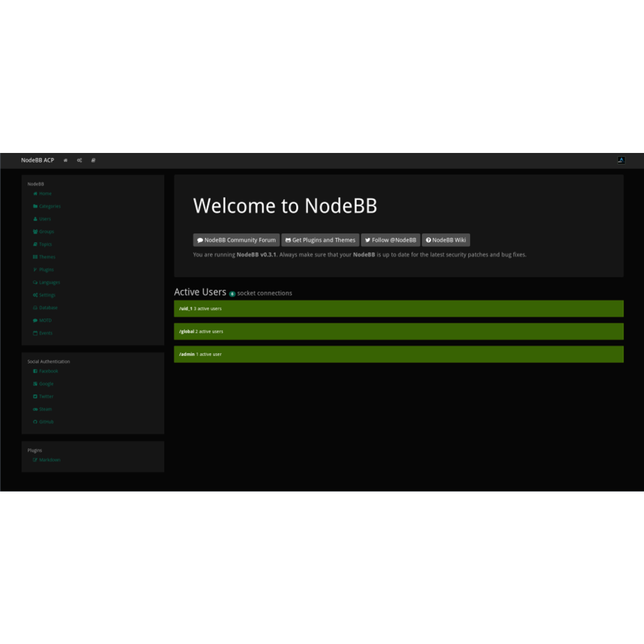Open the Plugins sidebar link
This screenshot has height=644, width=644.
coord(46,270)
